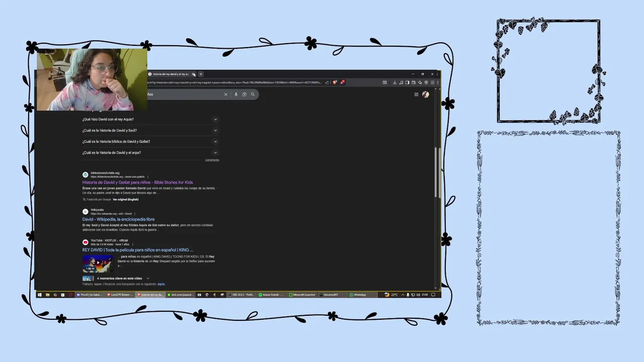
Task: Open Google Lens image search icon
Action: point(244,94)
